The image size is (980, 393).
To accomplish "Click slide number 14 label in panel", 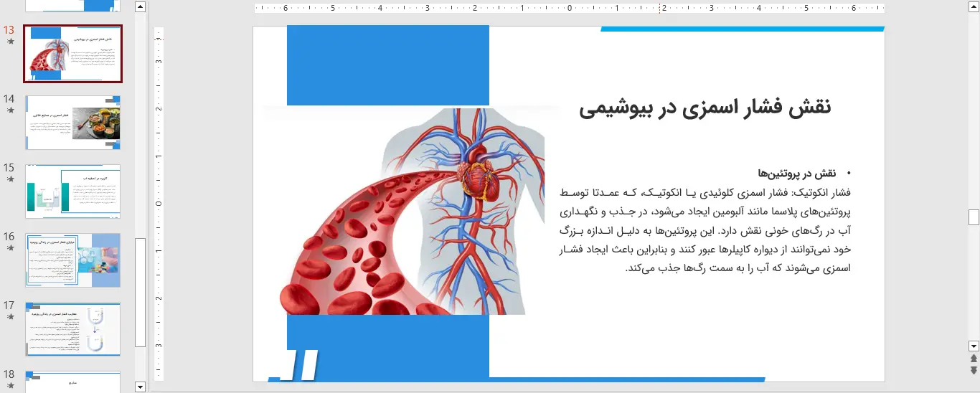I will click(x=9, y=99).
